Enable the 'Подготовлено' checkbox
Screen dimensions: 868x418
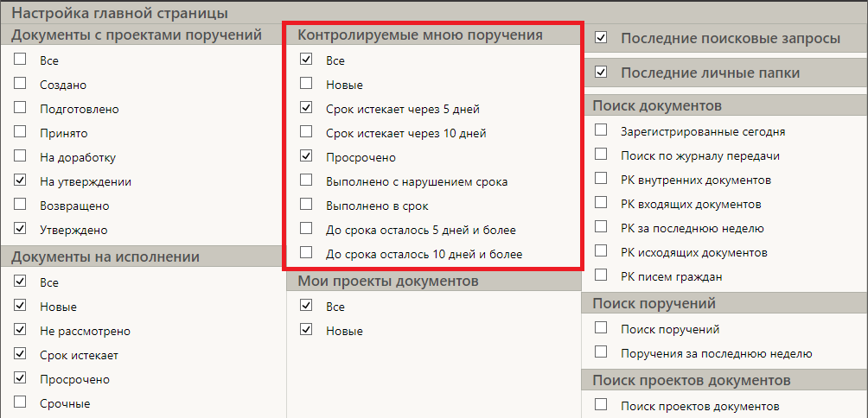[x=20, y=109]
